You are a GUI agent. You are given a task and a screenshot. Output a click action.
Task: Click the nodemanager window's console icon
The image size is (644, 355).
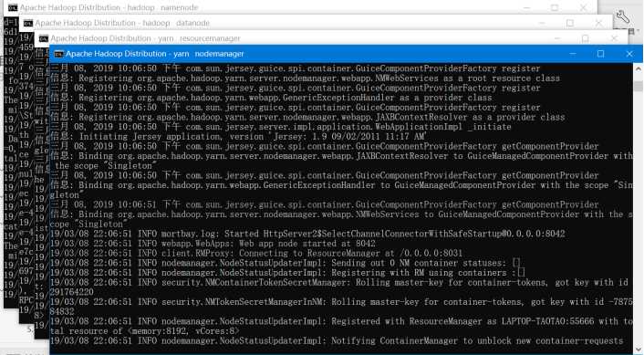tap(59, 54)
